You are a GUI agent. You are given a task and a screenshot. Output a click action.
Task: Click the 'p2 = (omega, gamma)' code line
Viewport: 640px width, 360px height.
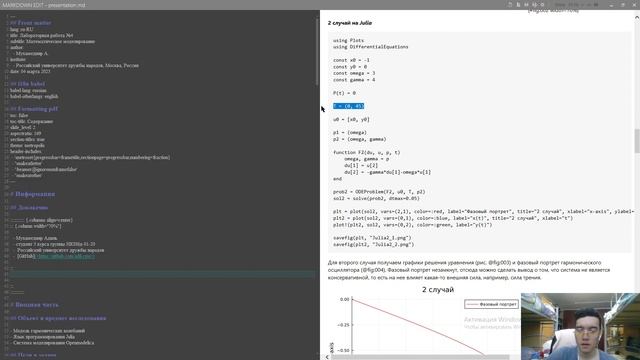360,139
